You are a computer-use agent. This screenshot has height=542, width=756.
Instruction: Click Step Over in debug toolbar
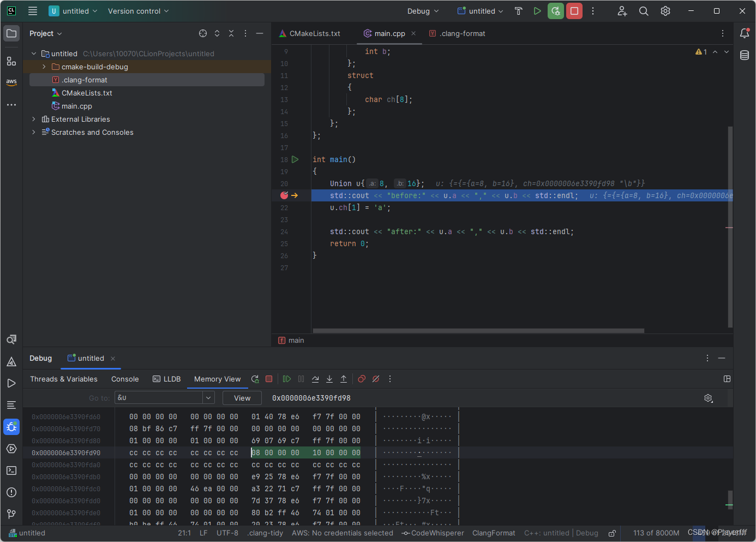tap(315, 379)
